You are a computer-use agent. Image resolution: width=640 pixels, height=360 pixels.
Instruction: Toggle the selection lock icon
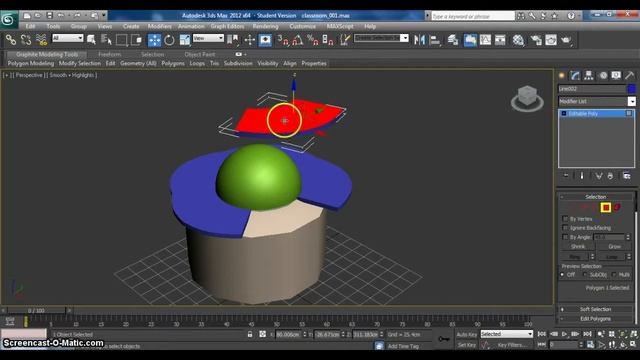click(x=250, y=334)
